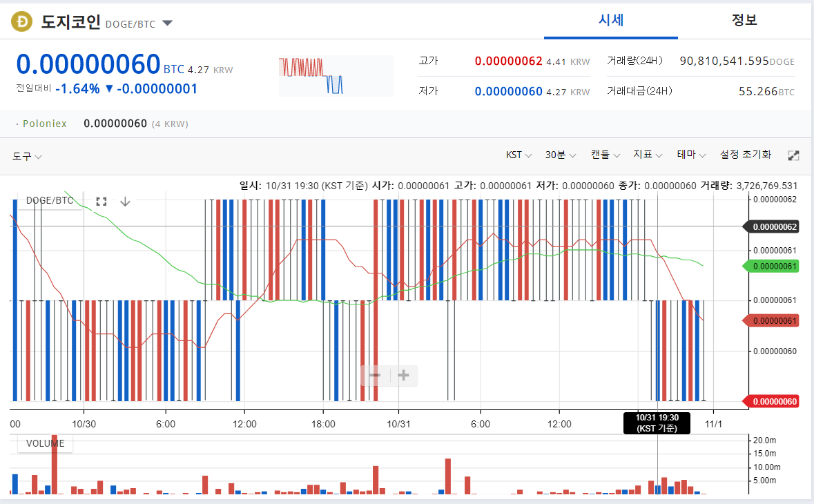This screenshot has width=814, height=504.
Task: Change the 30분 interval dropdown
Action: click(560, 155)
